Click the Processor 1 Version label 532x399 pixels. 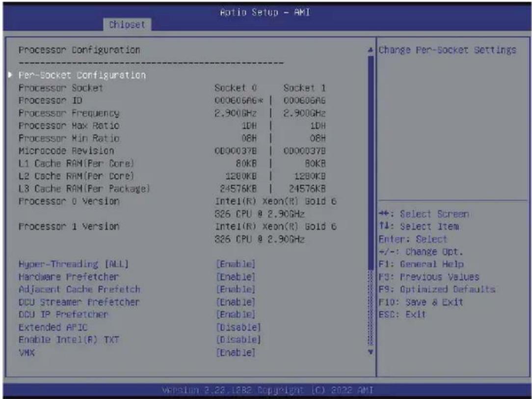tap(69, 226)
